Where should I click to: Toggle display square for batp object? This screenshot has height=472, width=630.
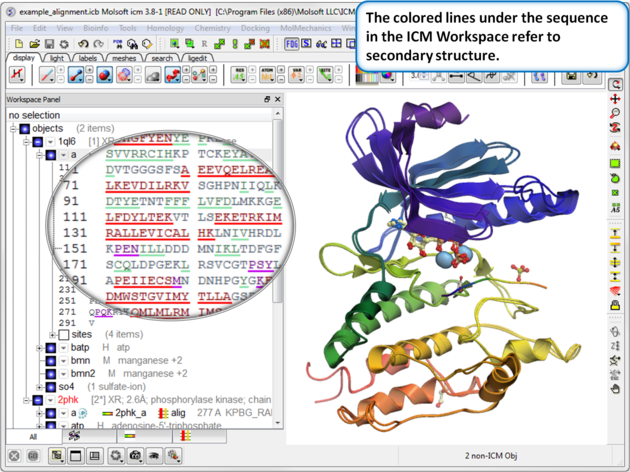[51, 348]
